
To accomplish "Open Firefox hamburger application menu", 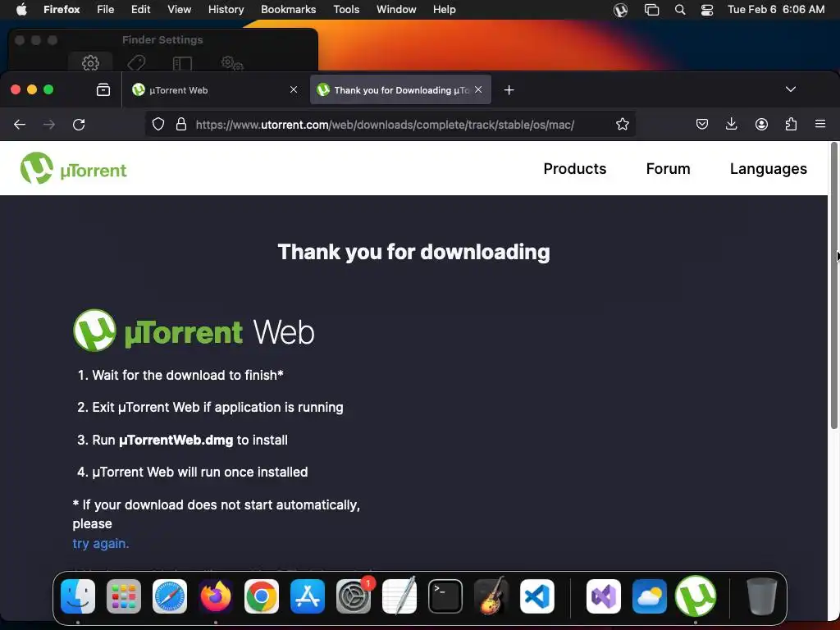I will point(820,125).
